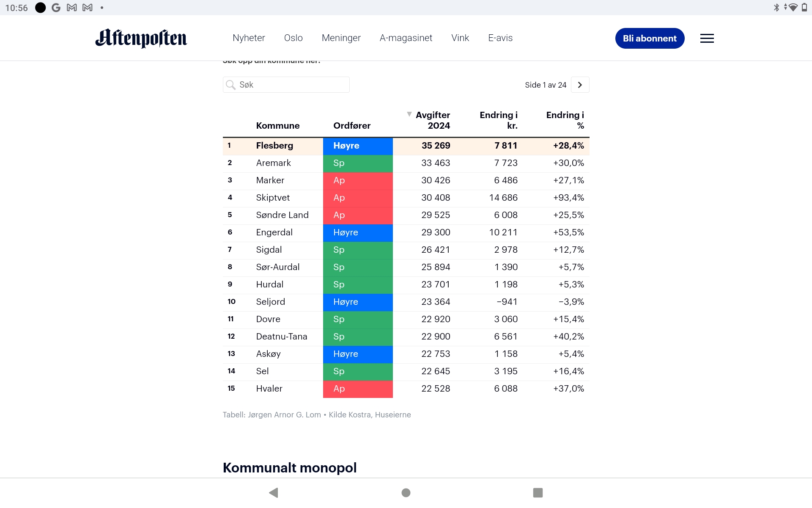Open the first Gmail notification icon
This screenshot has width=812, height=508.
click(x=72, y=8)
